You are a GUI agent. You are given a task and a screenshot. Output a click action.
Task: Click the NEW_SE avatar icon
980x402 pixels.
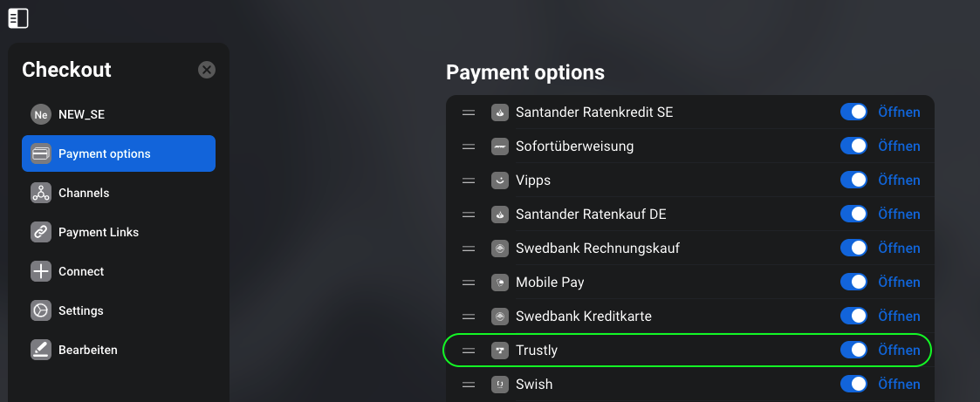pos(41,114)
